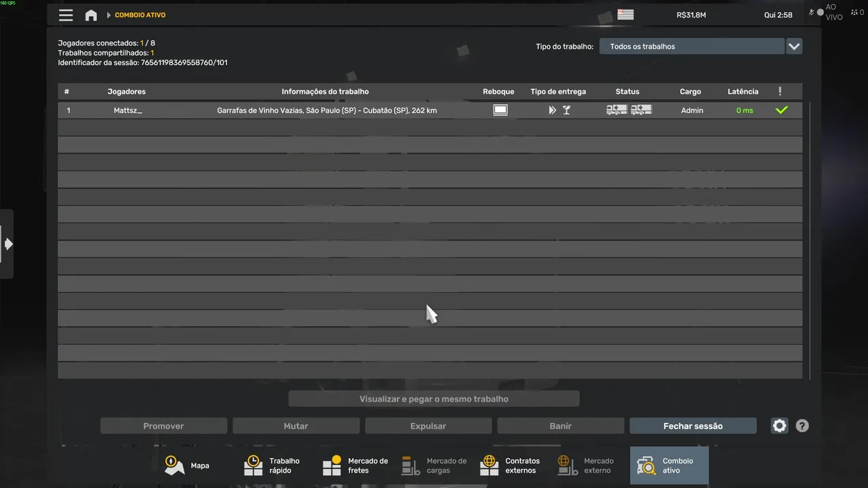
Task: Click the fast-forward delivery type icon
Action: point(553,110)
